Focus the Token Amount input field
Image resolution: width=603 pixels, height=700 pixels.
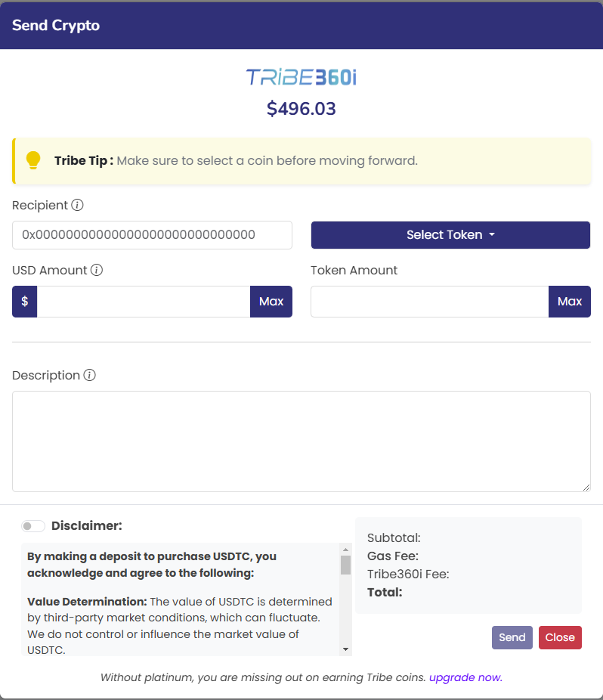point(429,302)
